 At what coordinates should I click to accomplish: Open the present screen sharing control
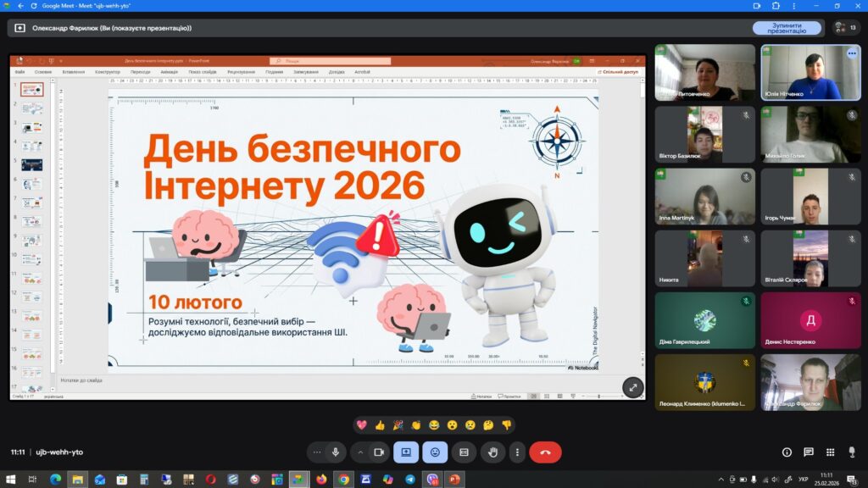(x=406, y=452)
